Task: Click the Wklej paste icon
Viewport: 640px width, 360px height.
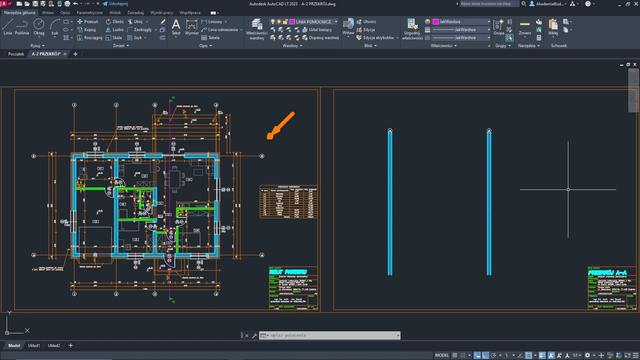Action: click(553, 27)
